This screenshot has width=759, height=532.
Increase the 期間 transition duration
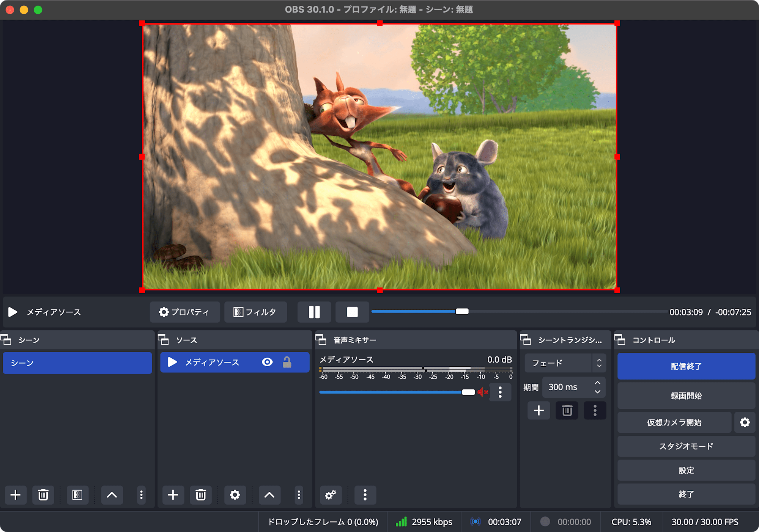(597, 383)
